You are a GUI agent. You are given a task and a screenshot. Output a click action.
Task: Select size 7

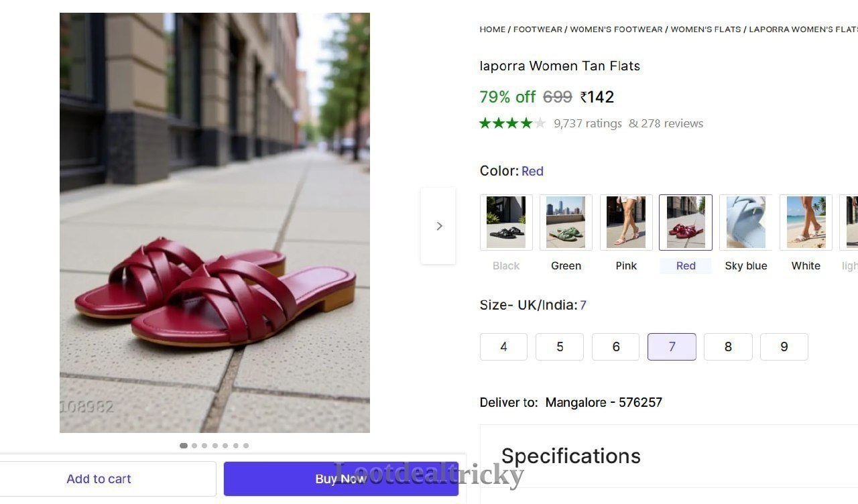point(672,346)
